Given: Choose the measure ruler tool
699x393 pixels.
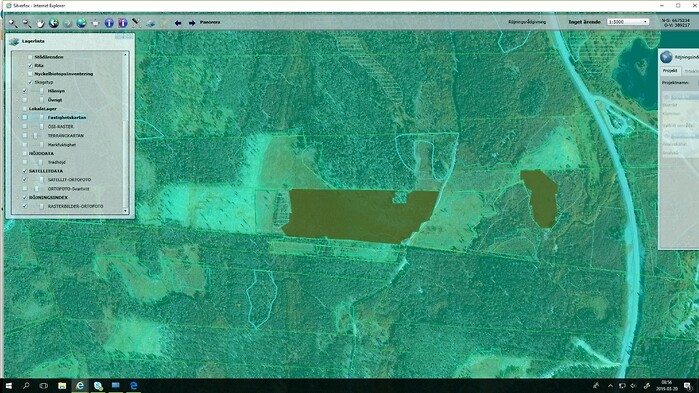Looking at the screenshot, I should coord(136,22).
